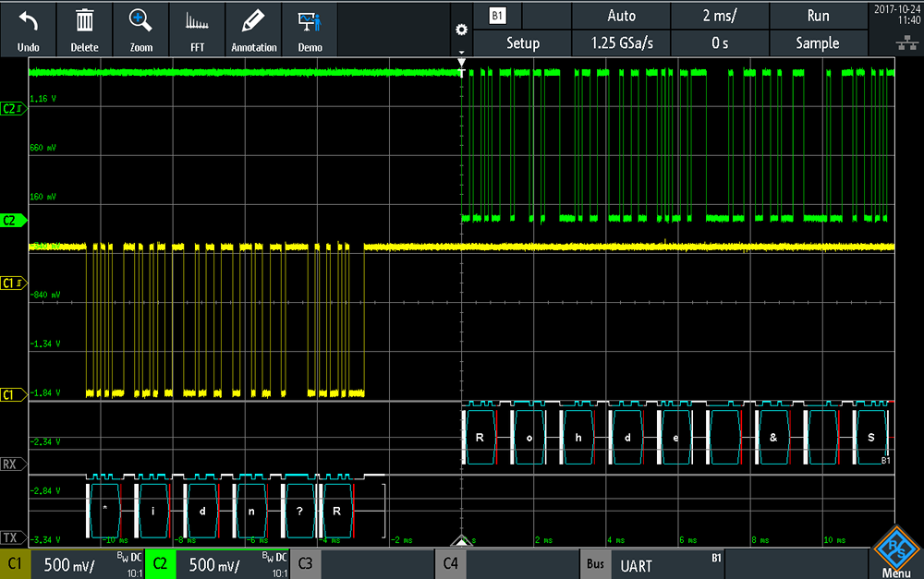Click the TX bus line label
924x579 pixels.
12,537
